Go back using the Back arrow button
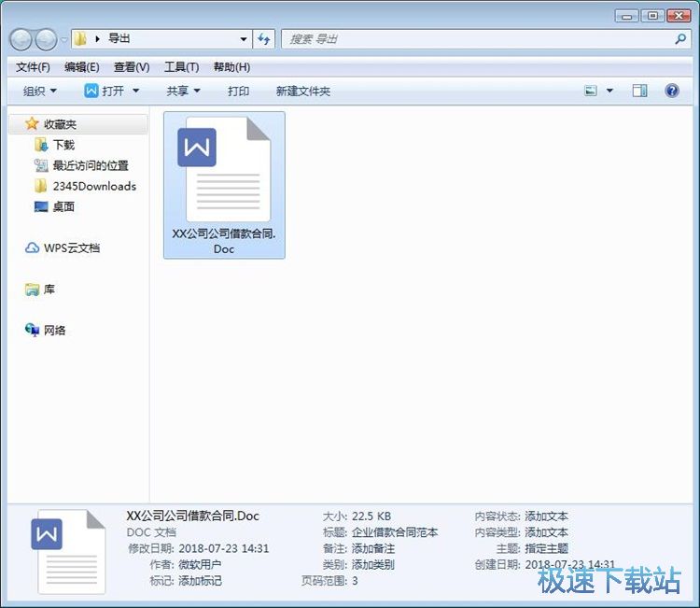Screen dimensions: 700x608 click(x=21, y=40)
